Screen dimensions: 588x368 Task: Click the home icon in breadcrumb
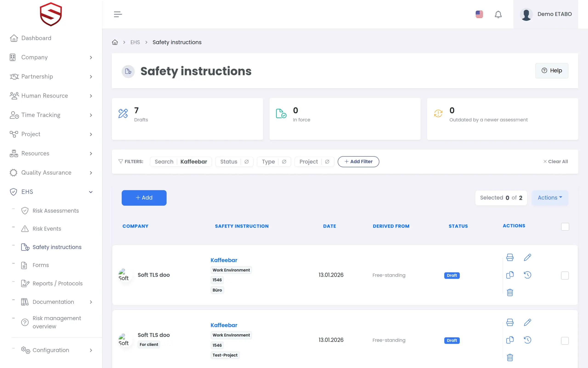tap(115, 42)
